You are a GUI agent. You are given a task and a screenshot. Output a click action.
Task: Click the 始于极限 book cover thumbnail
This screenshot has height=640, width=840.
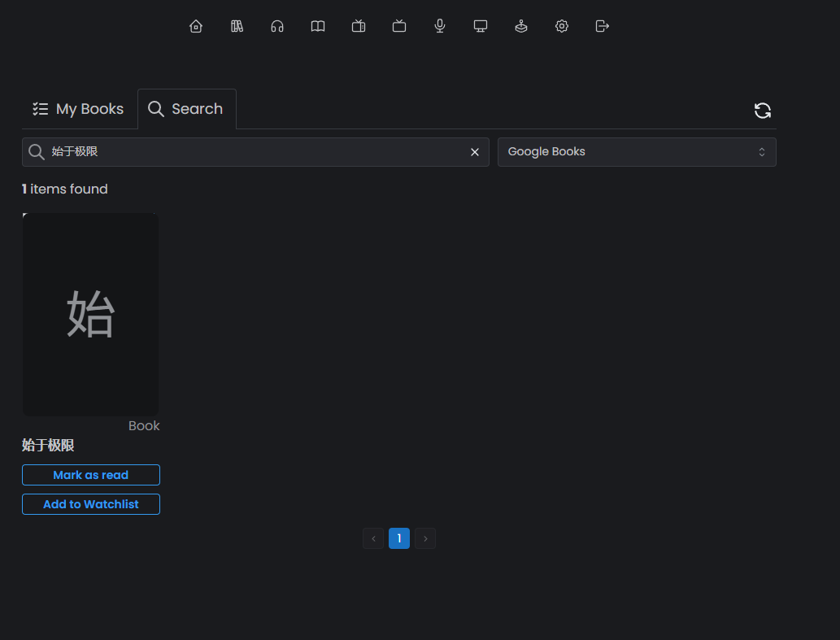click(x=91, y=315)
